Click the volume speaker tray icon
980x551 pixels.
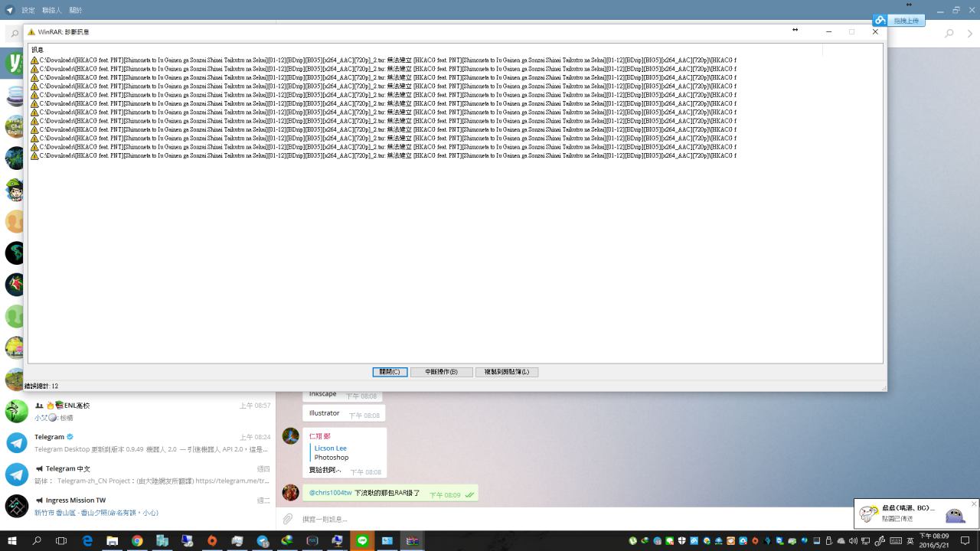coord(853,541)
